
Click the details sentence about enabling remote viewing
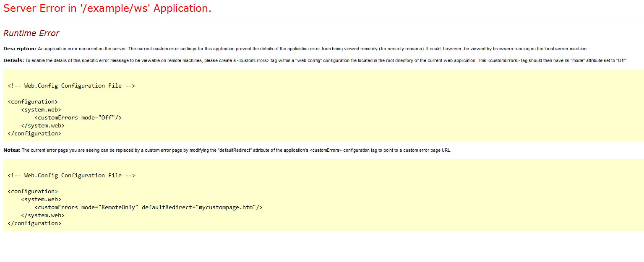326,60
